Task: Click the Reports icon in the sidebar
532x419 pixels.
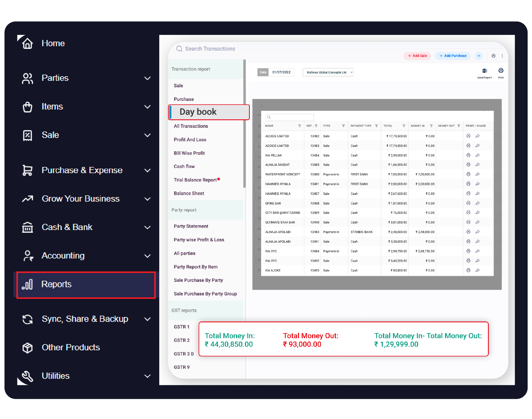Action: 27,284
